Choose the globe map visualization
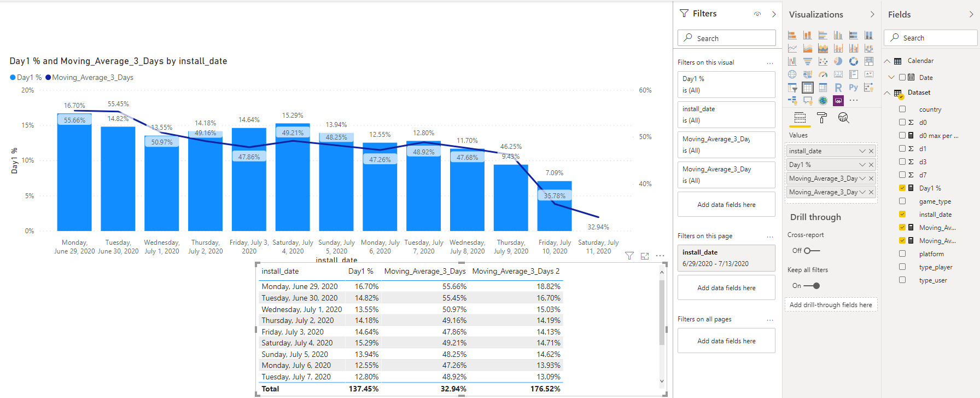The height and width of the screenshot is (398, 980). coord(792,74)
